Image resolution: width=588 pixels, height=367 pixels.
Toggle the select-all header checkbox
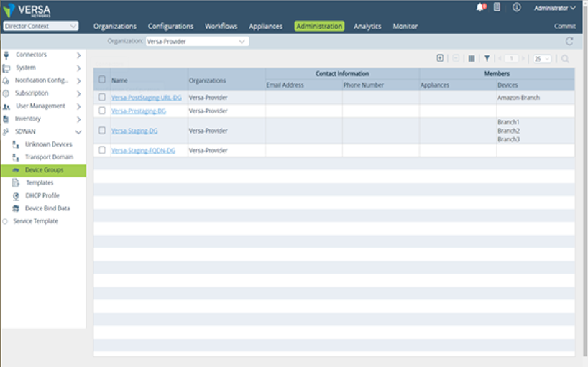(102, 80)
